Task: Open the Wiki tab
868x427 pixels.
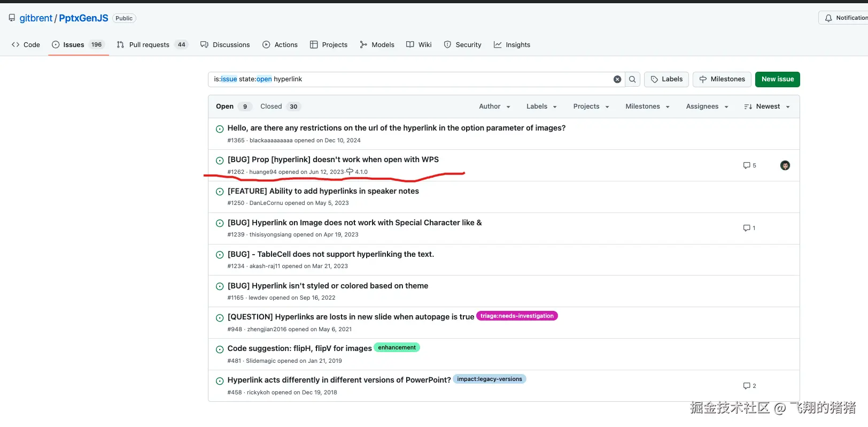Action: tap(419, 45)
